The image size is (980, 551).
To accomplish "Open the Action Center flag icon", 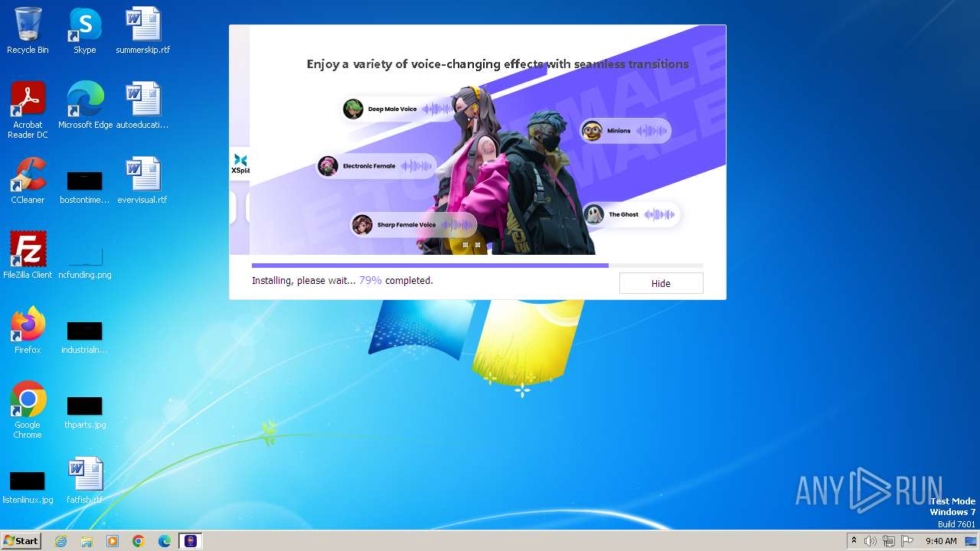I will (907, 541).
